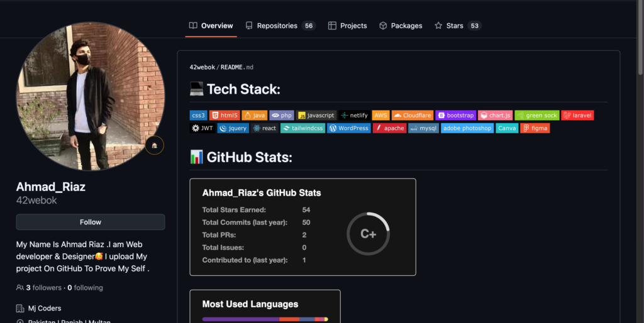This screenshot has width=644, height=323.
Task: Open the Overview tab
Action: pos(211,26)
